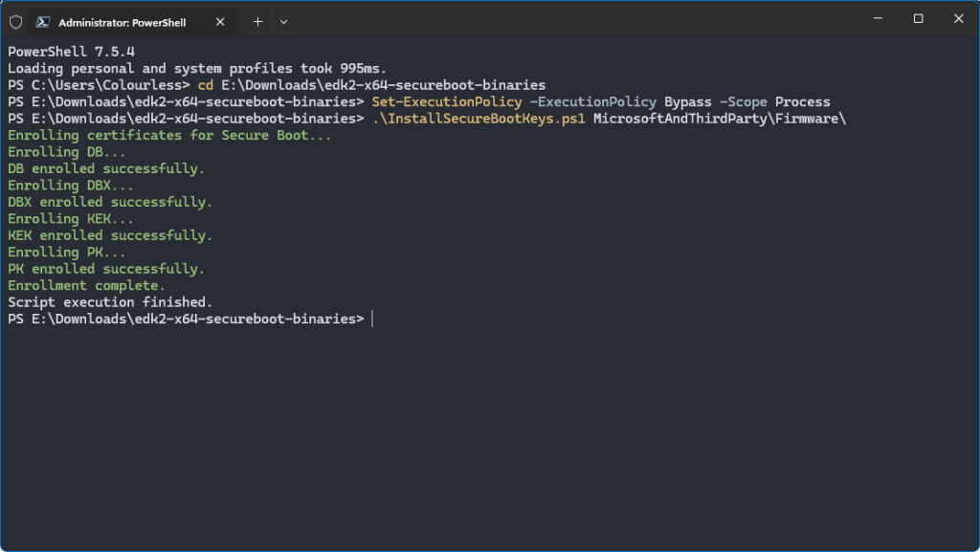980x552 pixels.
Task: Click the "Enrolling certificates for Secure Boot..." line
Action: coord(169,135)
